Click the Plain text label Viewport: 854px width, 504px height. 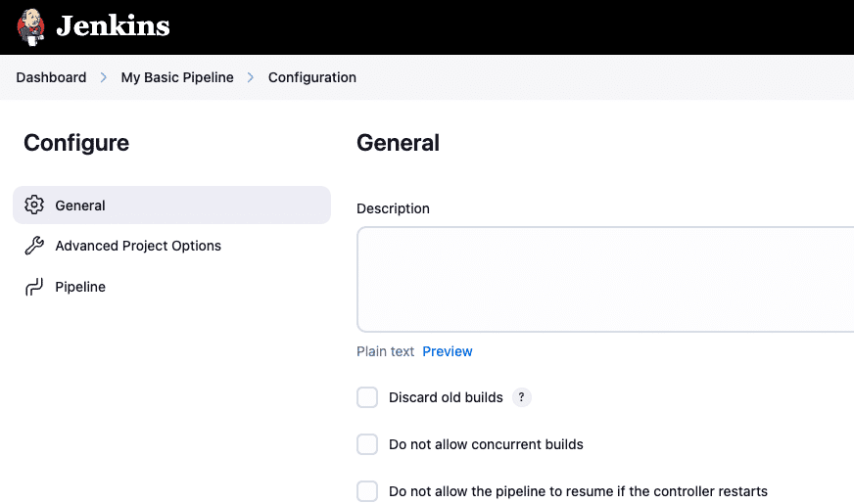click(x=385, y=351)
